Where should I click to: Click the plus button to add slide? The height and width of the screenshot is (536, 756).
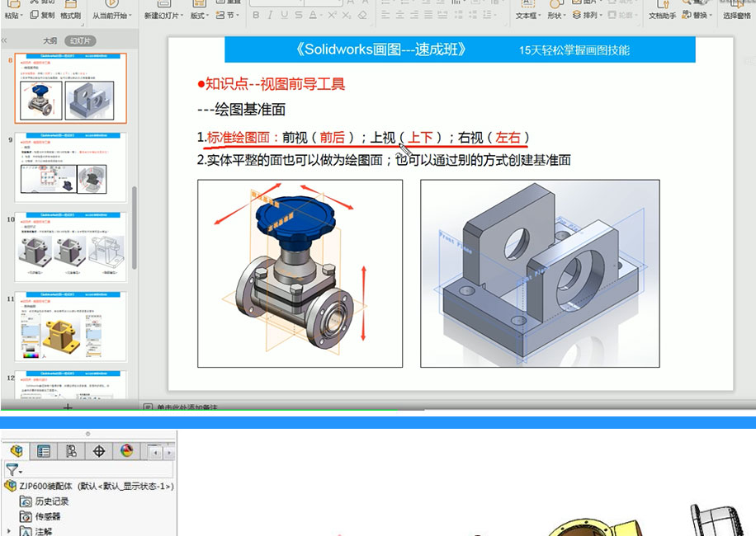coord(68,407)
